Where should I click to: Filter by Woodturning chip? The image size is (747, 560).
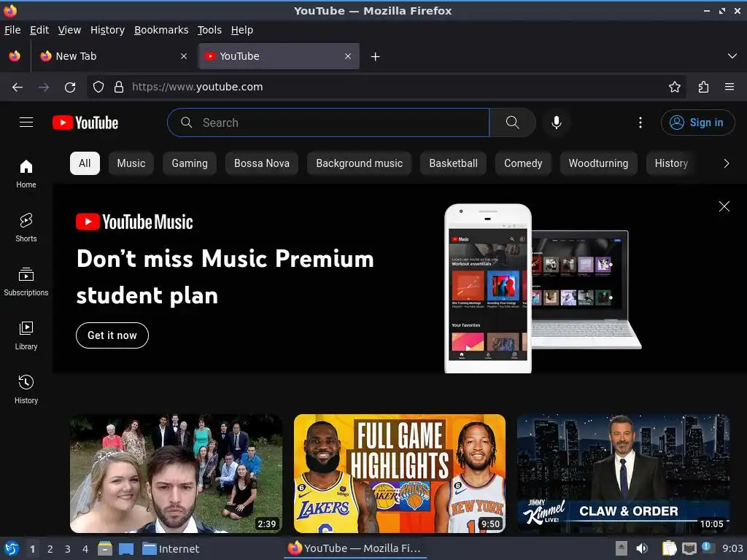598,163
